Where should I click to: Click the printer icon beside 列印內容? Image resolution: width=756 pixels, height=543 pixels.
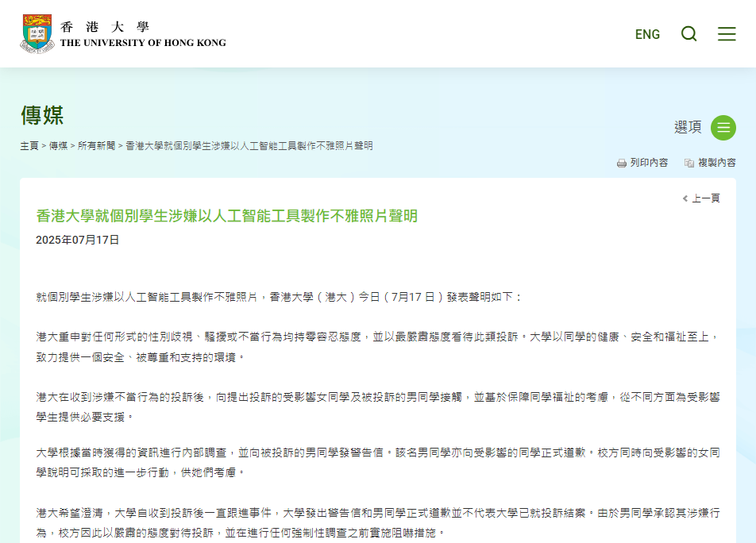click(622, 163)
